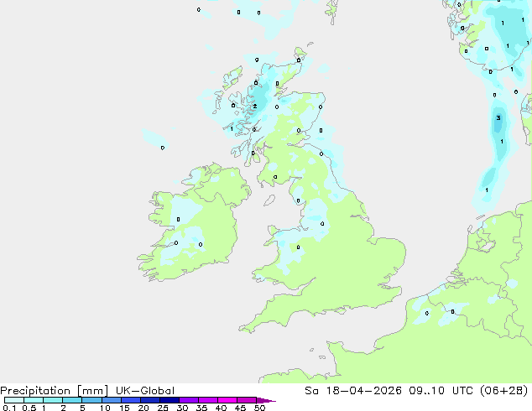Click the 30–35 mm purple legend swatch
The width and height of the screenshot is (532, 411).
coord(188,400)
